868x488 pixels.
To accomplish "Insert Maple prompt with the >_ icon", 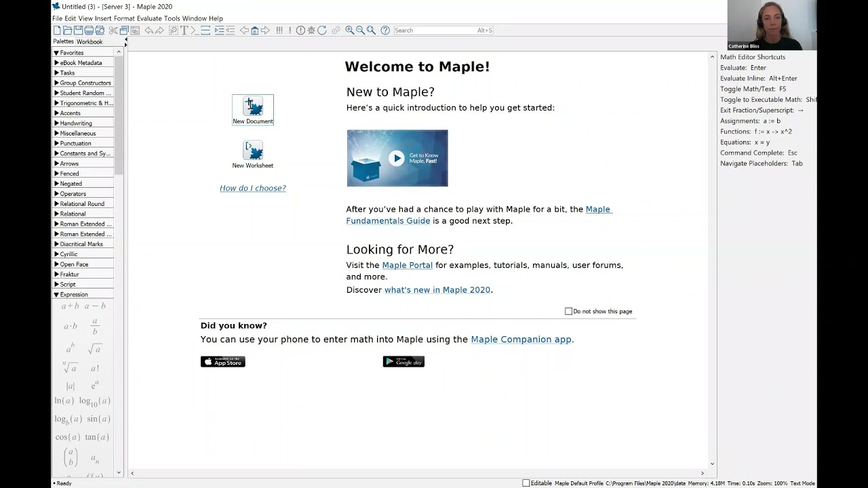I will coord(195,30).
